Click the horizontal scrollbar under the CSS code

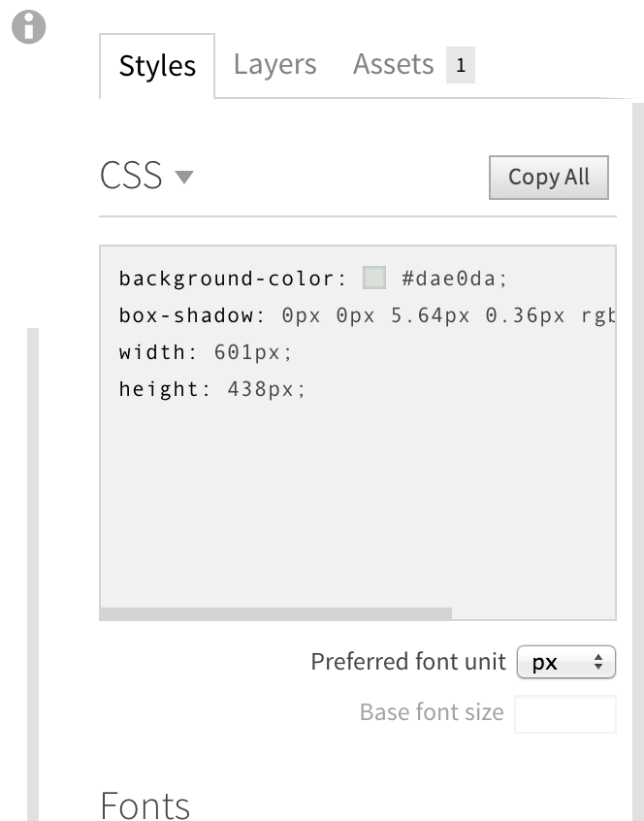click(x=275, y=613)
